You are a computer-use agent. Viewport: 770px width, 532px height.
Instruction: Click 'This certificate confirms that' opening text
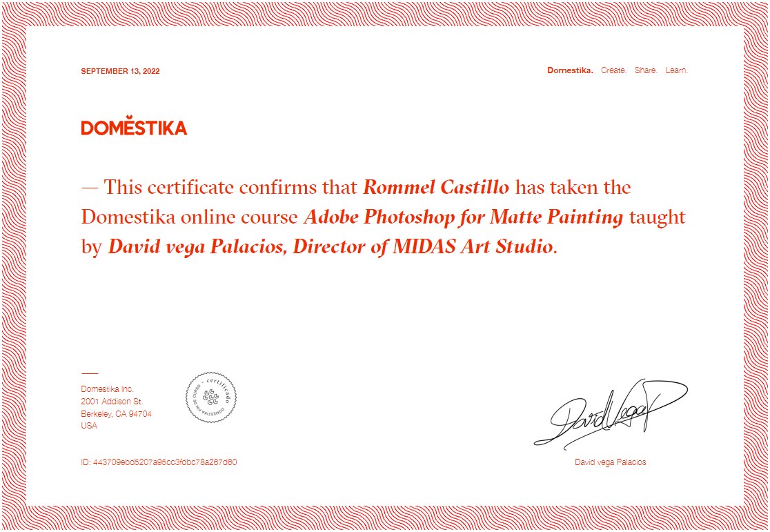tap(231, 187)
